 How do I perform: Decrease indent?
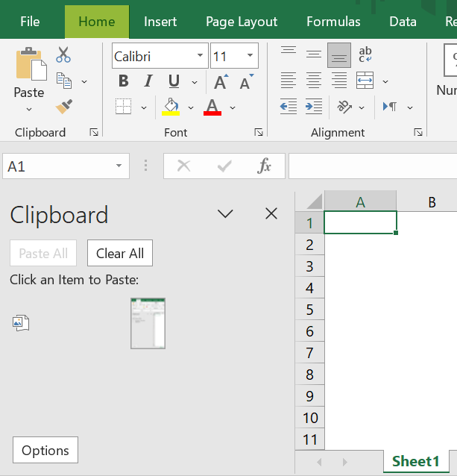click(x=288, y=106)
